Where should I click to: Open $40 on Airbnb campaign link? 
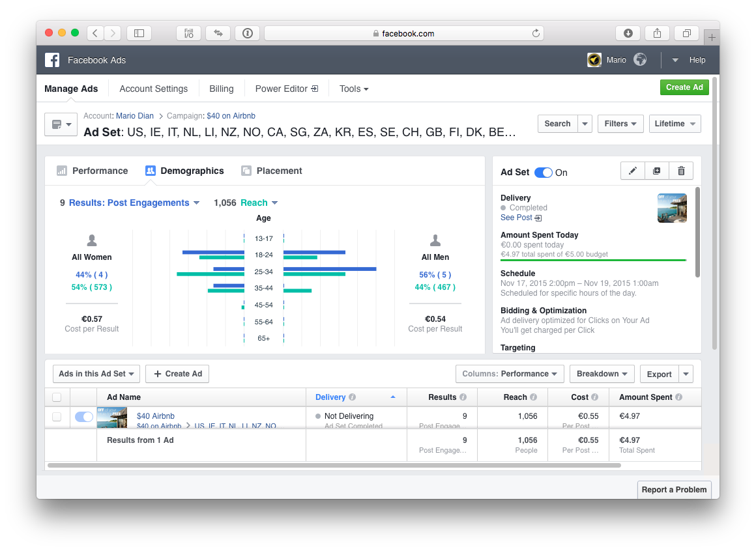pos(231,115)
